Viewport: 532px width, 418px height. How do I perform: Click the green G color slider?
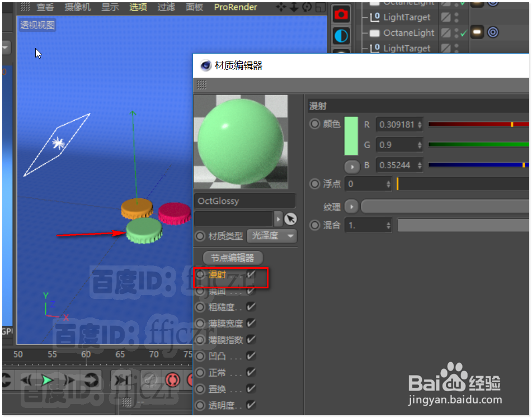click(478, 145)
